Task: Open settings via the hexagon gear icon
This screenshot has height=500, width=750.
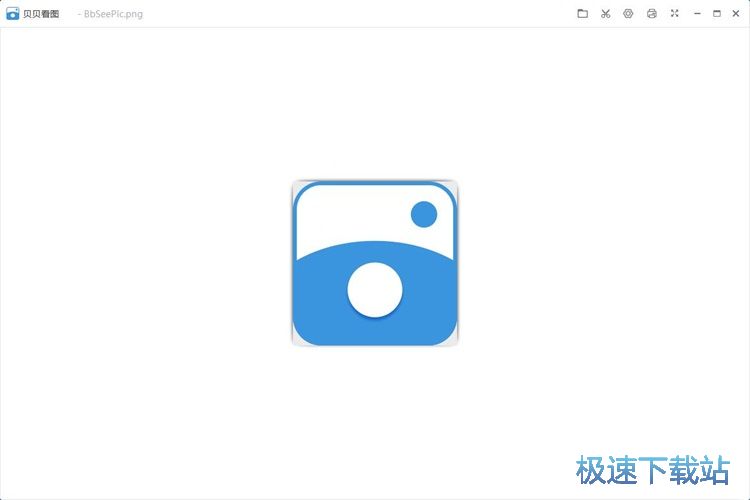Action: (628, 13)
